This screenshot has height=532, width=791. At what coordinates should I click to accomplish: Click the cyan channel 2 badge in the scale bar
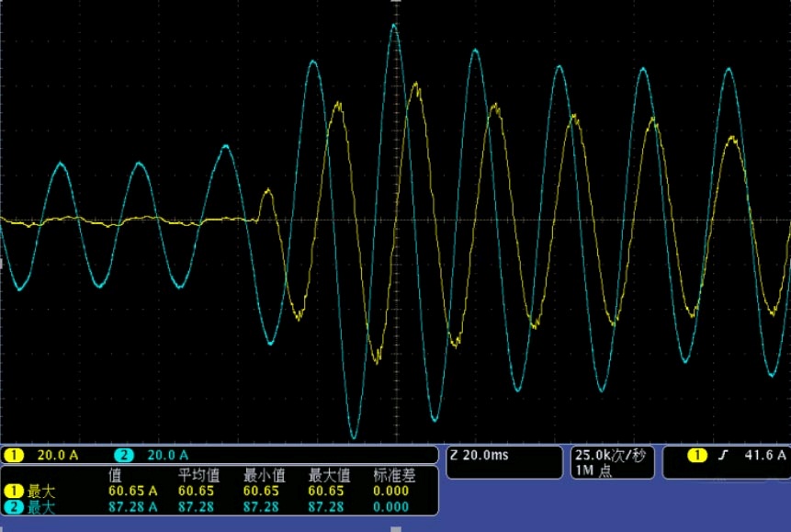(x=124, y=455)
